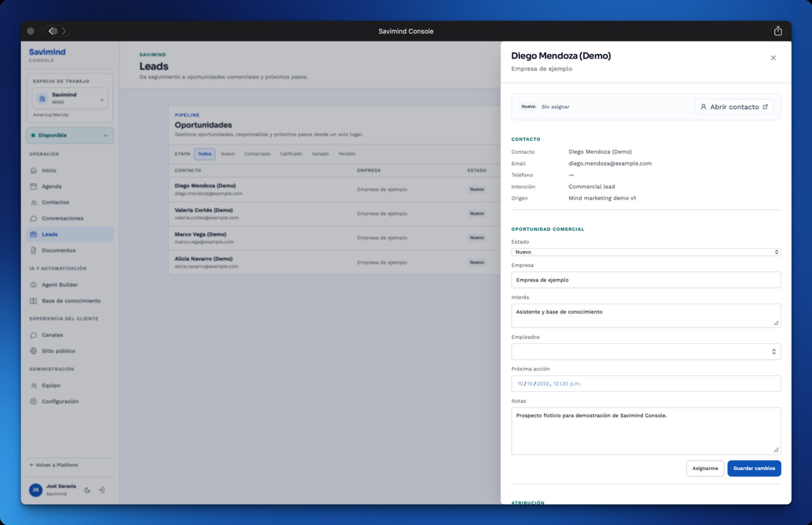The height and width of the screenshot is (525, 812).
Task: Open the Disponible status dropdown
Action: click(x=70, y=135)
